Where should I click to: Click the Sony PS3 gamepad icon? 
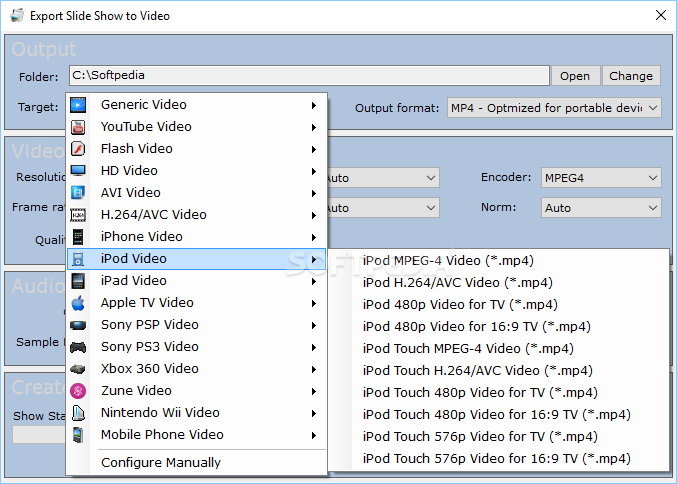point(78,347)
